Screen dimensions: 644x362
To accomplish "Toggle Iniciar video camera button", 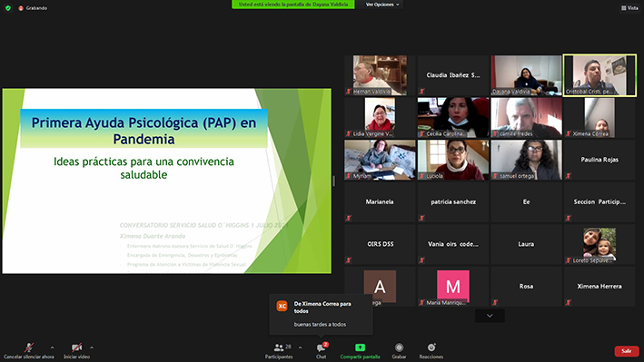I will coord(76,347).
